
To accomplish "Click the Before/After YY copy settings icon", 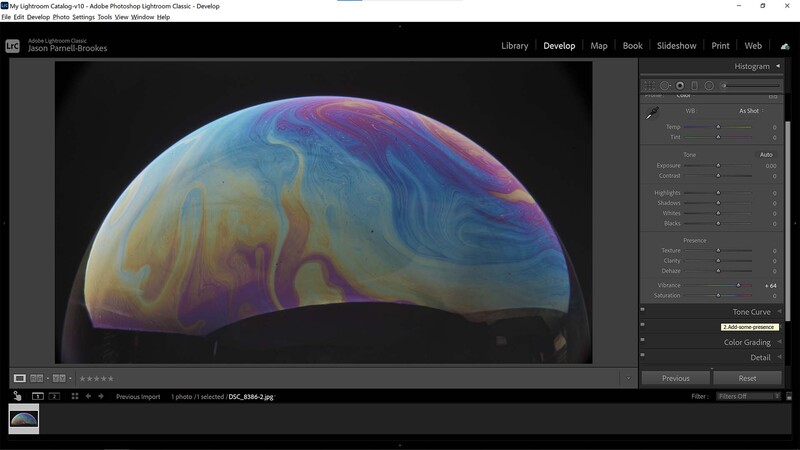I will (x=59, y=378).
